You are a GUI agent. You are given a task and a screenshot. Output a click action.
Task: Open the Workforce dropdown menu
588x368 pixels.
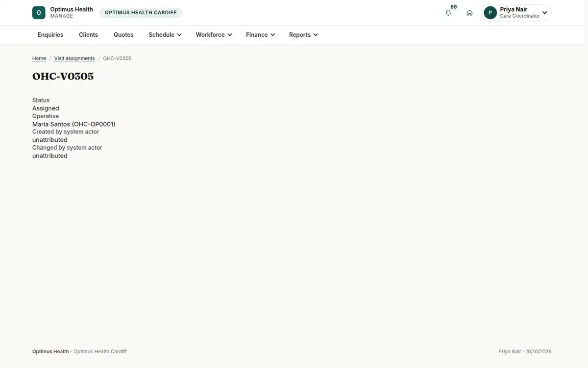214,35
